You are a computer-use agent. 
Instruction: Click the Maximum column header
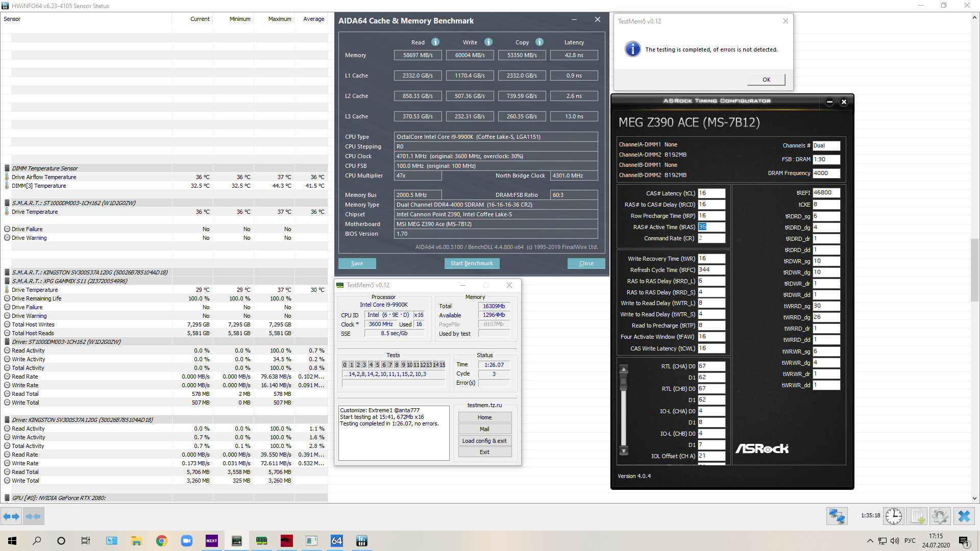coord(280,19)
